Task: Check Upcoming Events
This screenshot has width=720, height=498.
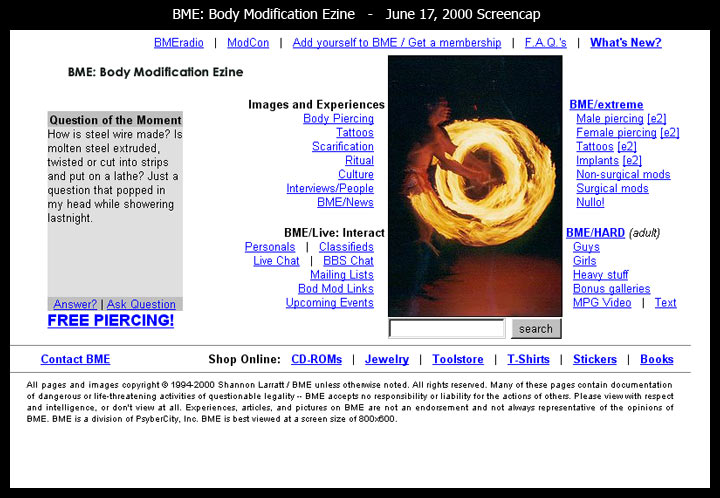Action: [330, 303]
